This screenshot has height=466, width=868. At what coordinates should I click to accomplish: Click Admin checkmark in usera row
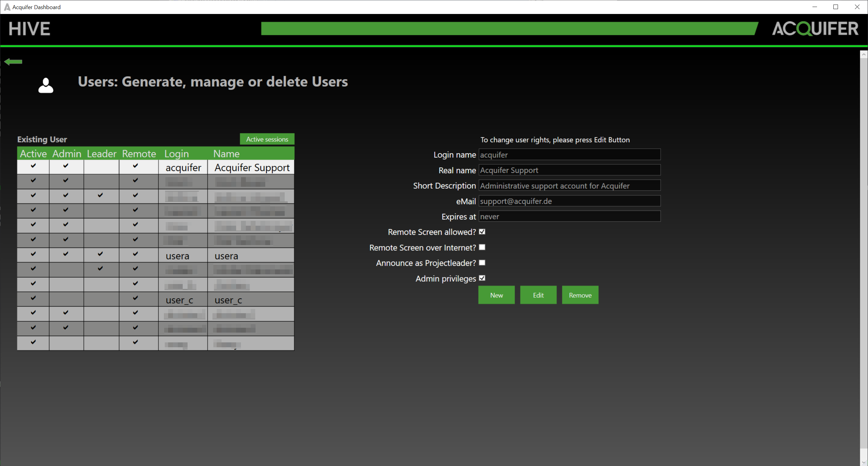point(66,254)
